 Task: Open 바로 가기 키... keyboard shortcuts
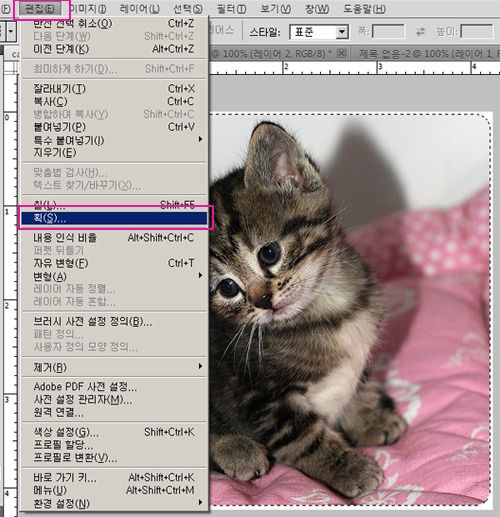point(114,478)
